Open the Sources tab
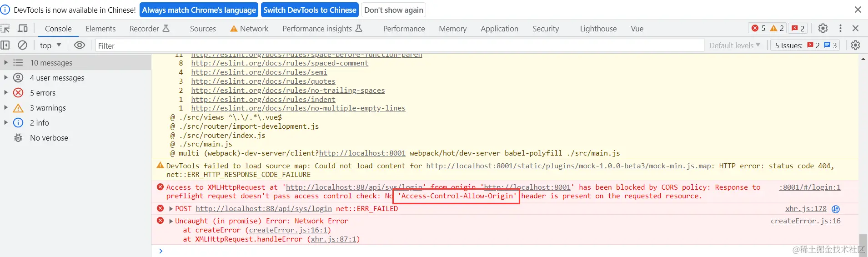Image resolution: width=868 pixels, height=257 pixels. click(203, 29)
